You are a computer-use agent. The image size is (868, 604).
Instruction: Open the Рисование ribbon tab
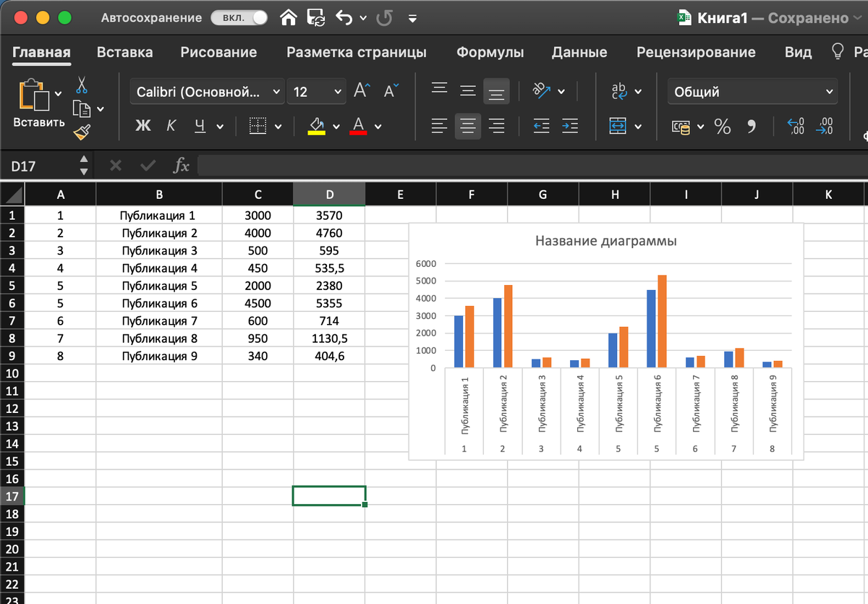click(218, 52)
